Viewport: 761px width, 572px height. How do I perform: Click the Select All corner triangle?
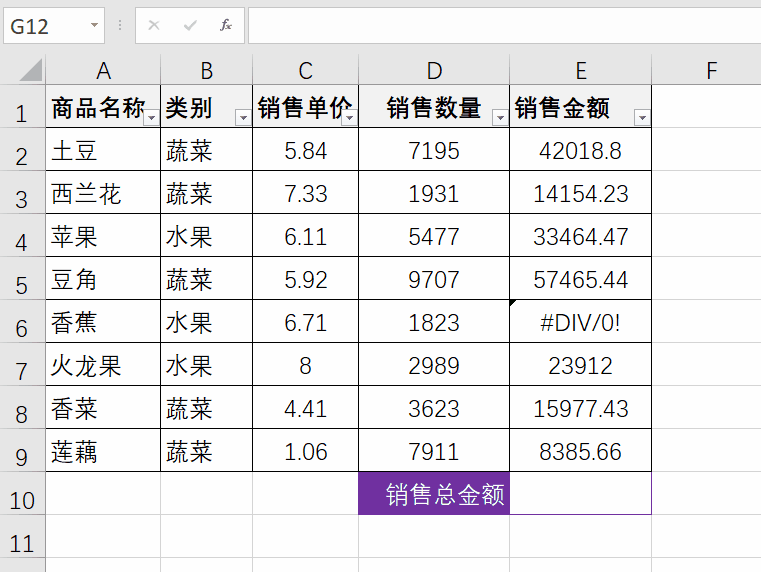[31, 69]
